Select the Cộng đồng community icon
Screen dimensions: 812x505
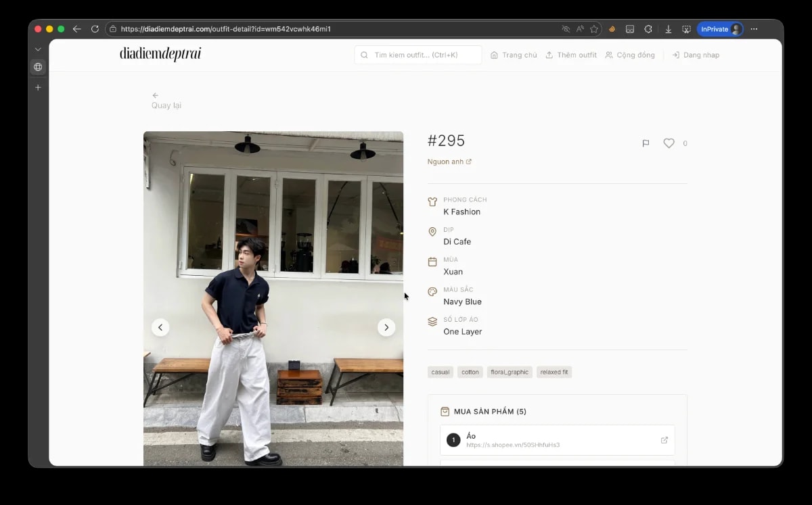pos(610,55)
